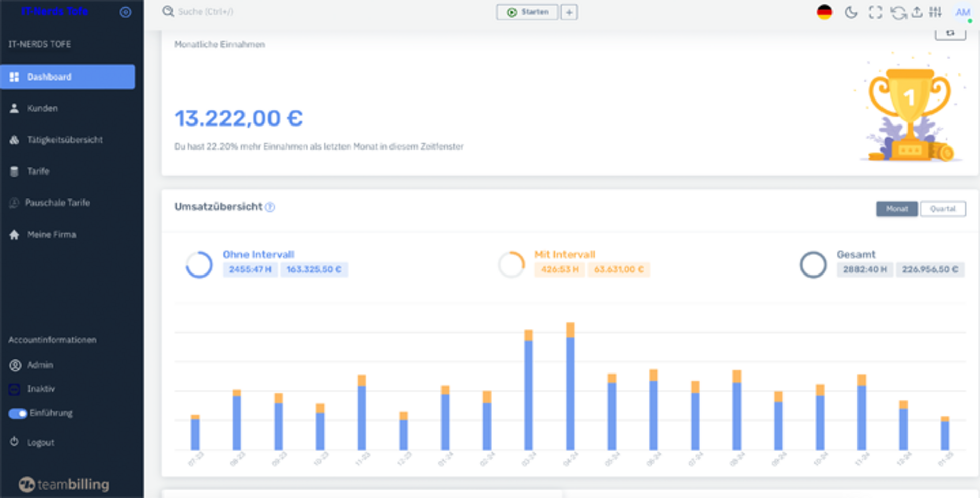Open Tätigkeitsübersicht in the sidebar
This screenshot has height=498, width=980.
[x=64, y=140]
